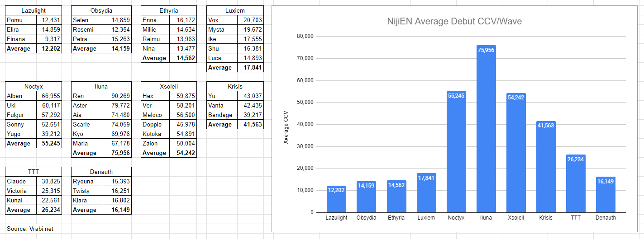
Task: Click the Obsydia label on the chart's horizontal axis
Action: click(366, 218)
